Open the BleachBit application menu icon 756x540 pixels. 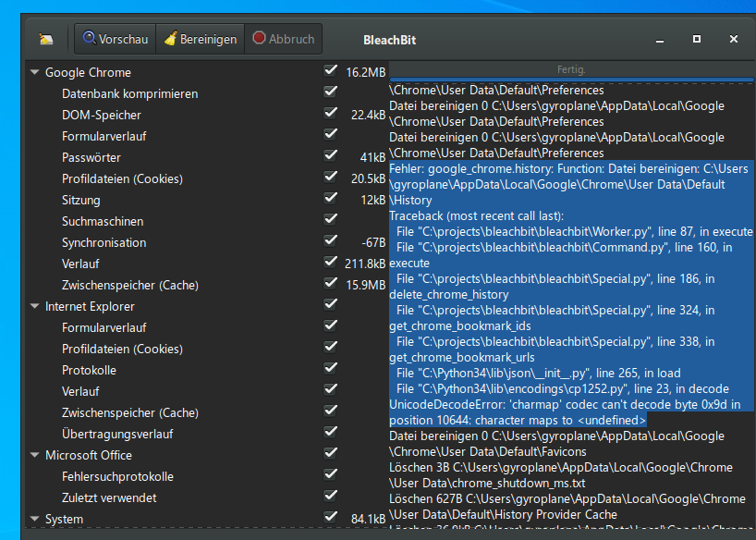[x=46, y=39]
